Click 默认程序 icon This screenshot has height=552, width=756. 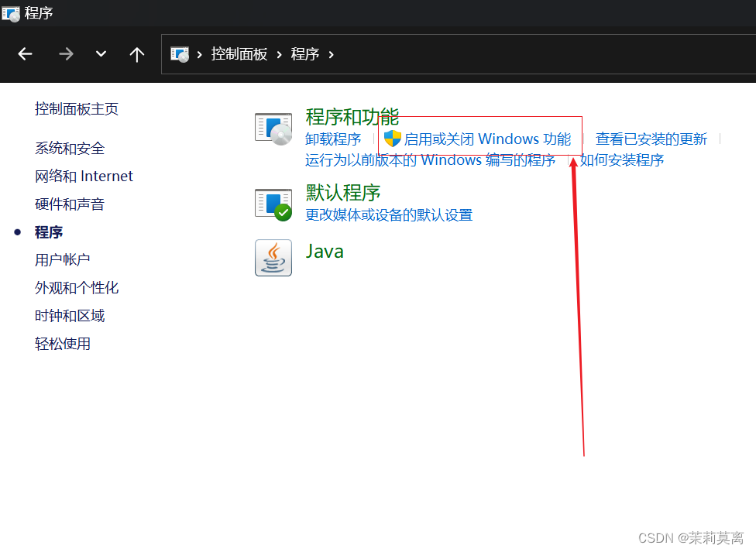point(273,205)
